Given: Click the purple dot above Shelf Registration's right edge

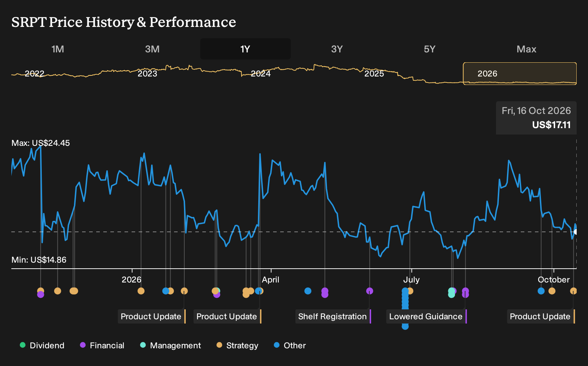Looking at the screenshot, I should tap(369, 291).
